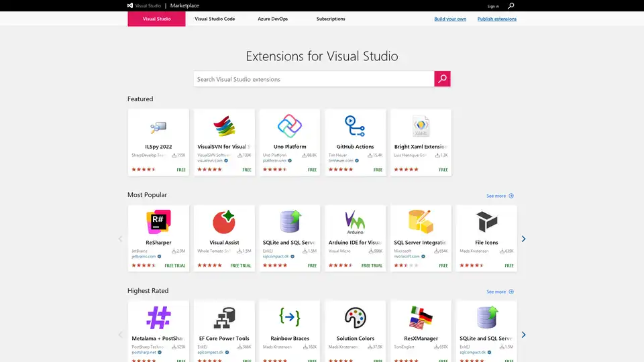This screenshot has width=644, height=362.
Task: Open the Publish extensions link
Action: pyautogui.click(x=497, y=19)
